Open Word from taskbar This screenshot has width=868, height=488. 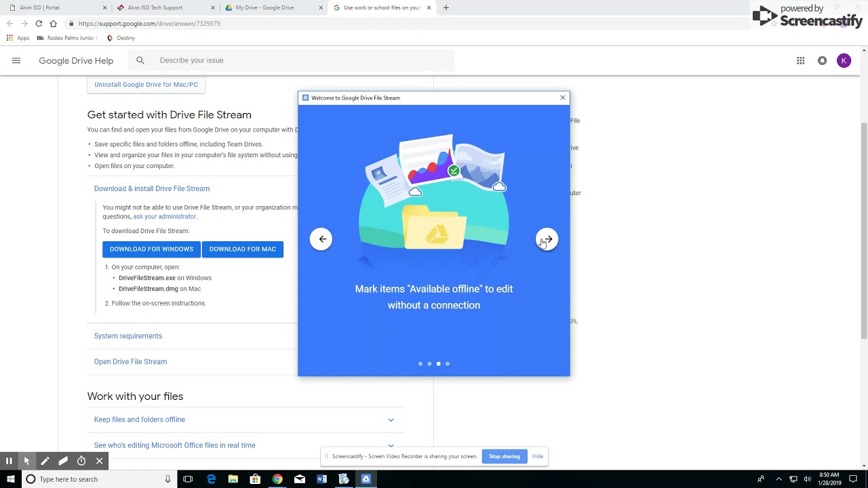click(321, 479)
